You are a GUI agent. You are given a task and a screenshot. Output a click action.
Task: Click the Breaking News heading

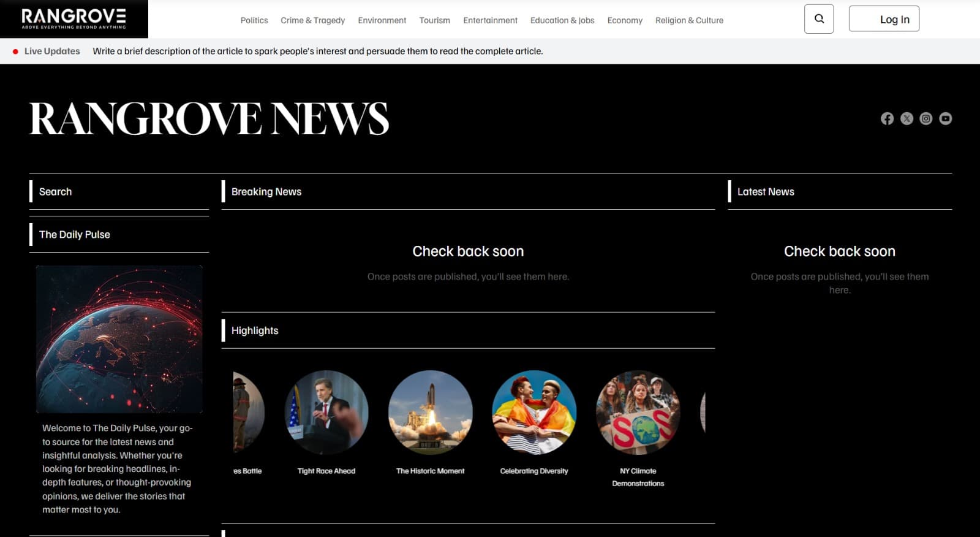point(266,191)
